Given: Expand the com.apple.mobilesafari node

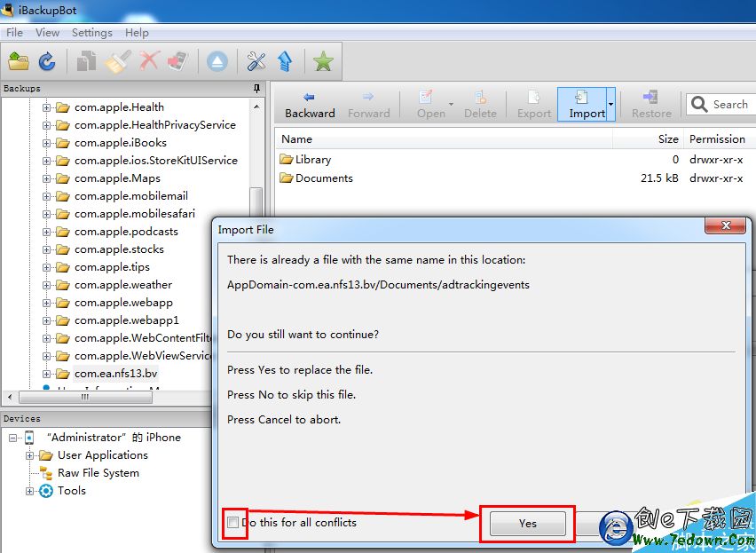Looking at the screenshot, I should [x=46, y=214].
